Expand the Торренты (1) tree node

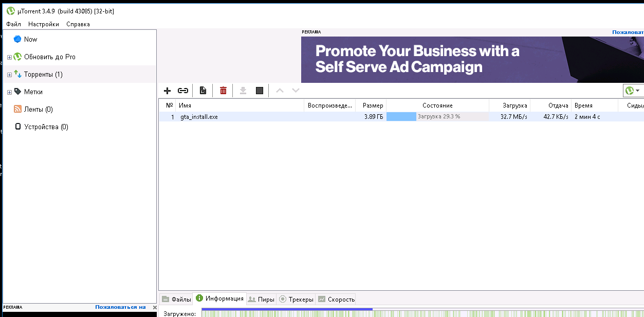click(9, 75)
